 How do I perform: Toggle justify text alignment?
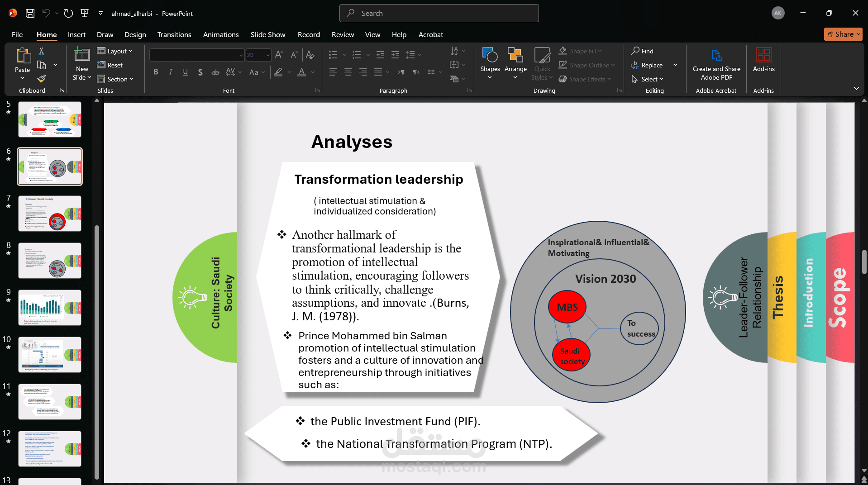378,72
